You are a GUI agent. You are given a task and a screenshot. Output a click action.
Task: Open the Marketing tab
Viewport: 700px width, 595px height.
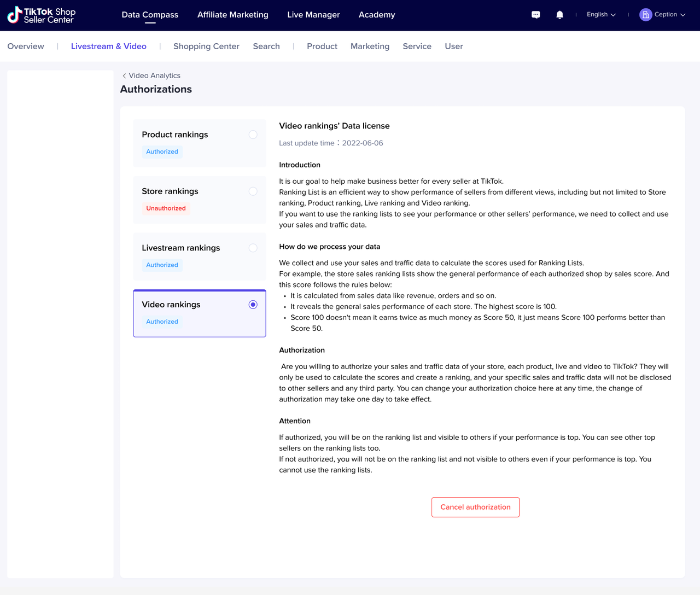click(370, 46)
